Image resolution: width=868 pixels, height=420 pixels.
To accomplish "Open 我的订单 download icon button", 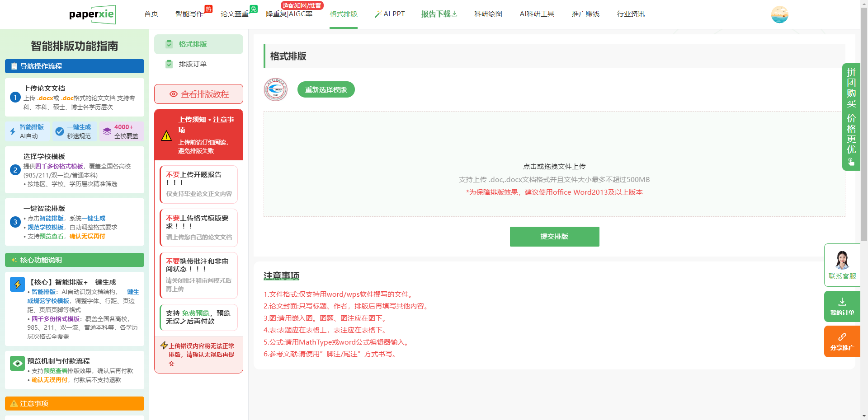I will pos(842,302).
